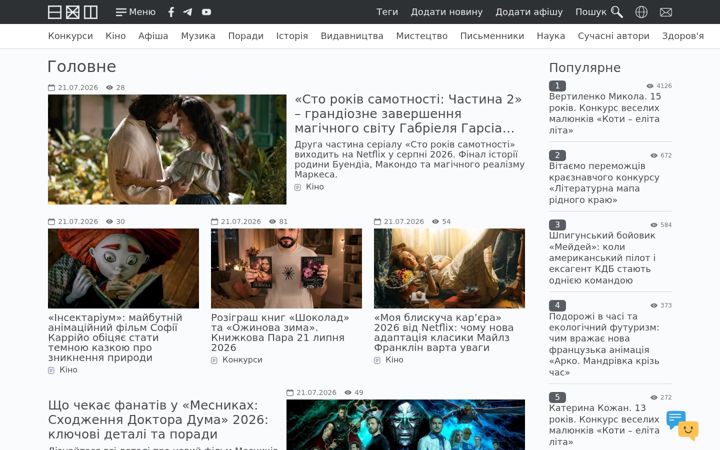Open the YouTube channel icon
The width and height of the screenshot is (720, 450).
coord(207,12)
